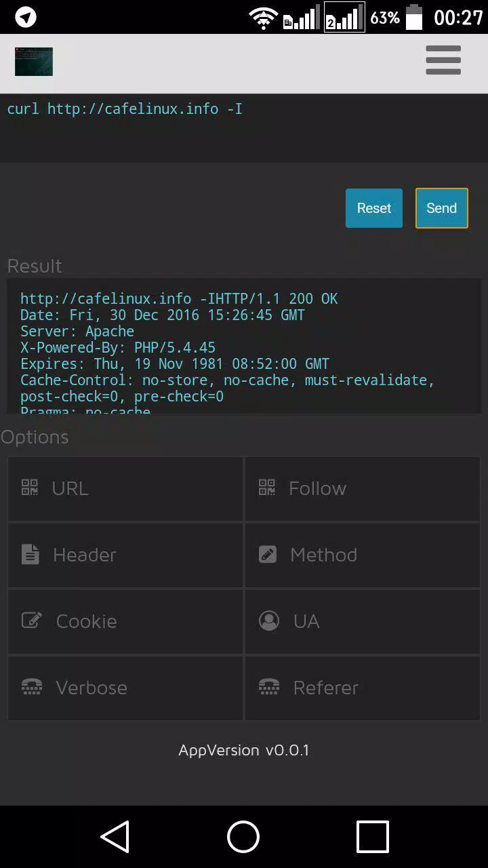This screenshot has height=868, width=488.
Task: Focus the curl command input field
Action: pyautogui.click(x=244, y=128)
